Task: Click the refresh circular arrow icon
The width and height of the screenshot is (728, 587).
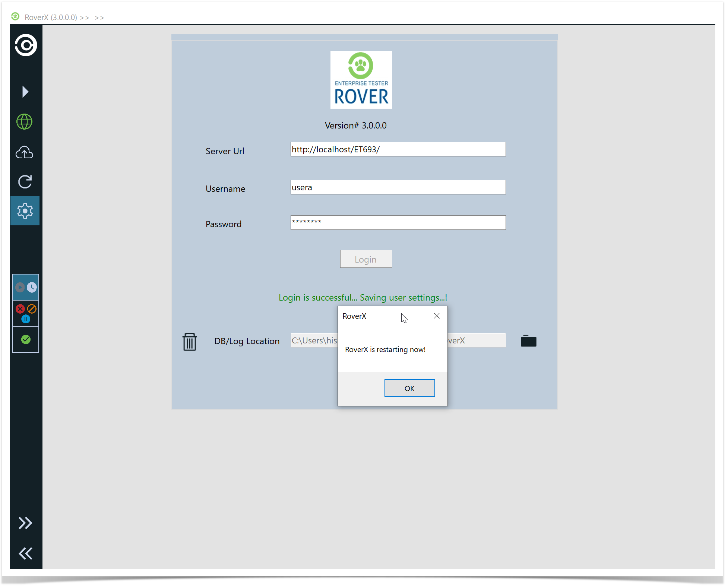Action: point(25,182)
